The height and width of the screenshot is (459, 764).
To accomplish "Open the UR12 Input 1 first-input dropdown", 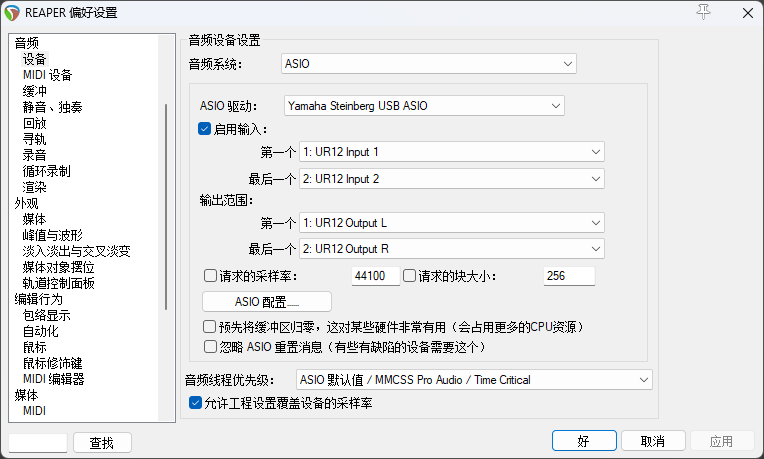I will coord(452,151).
